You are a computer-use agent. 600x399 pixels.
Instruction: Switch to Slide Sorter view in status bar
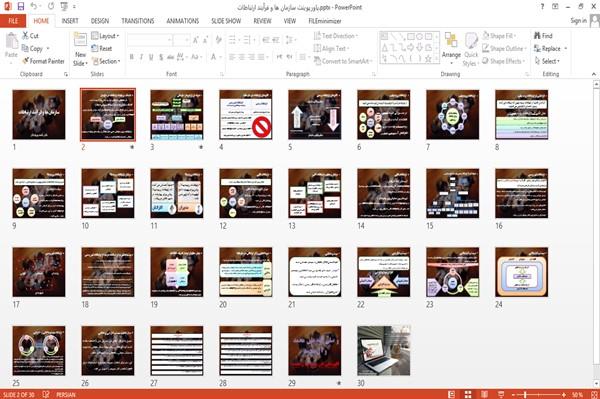[x=468, y=394]
